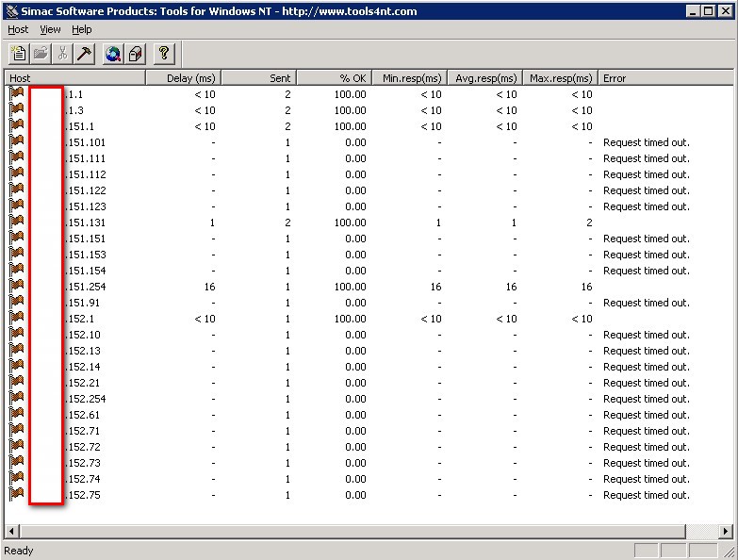Click the Avg.resp(ms) column header
738x560 pixels.
[484, 78]
